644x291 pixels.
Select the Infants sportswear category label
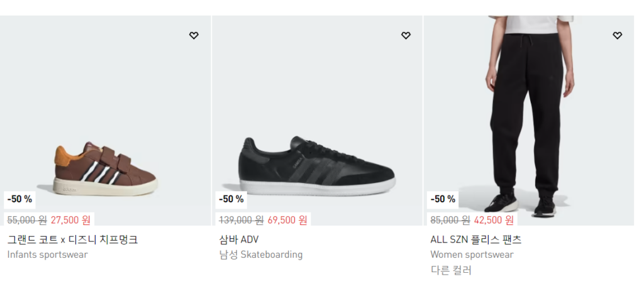(48, 255)
